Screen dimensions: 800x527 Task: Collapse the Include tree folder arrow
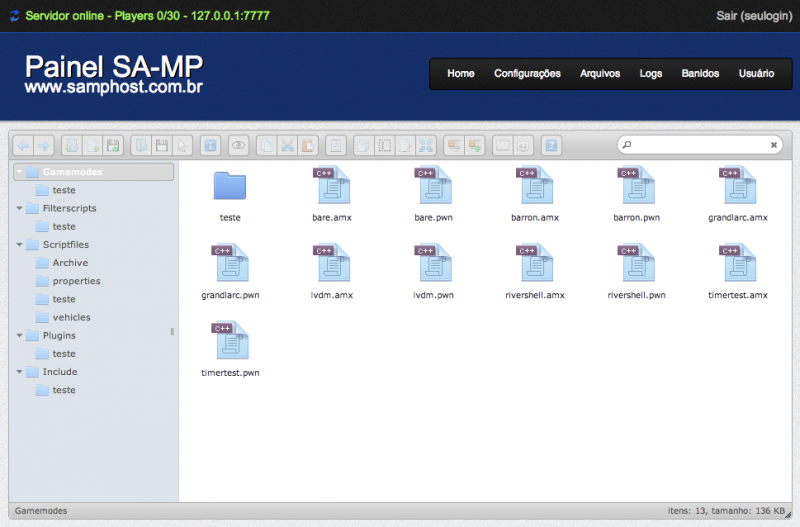[x=19, y=372]
